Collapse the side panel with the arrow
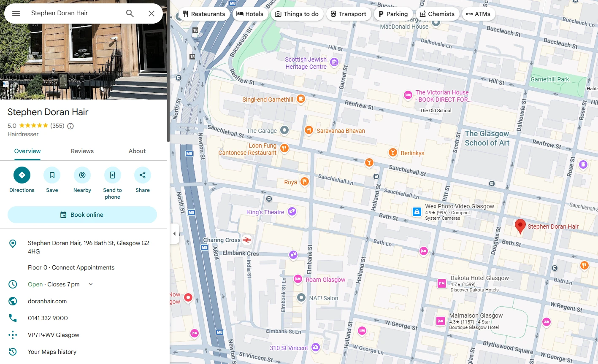Viewport: 598px width, 364px height. pos(174,234)
